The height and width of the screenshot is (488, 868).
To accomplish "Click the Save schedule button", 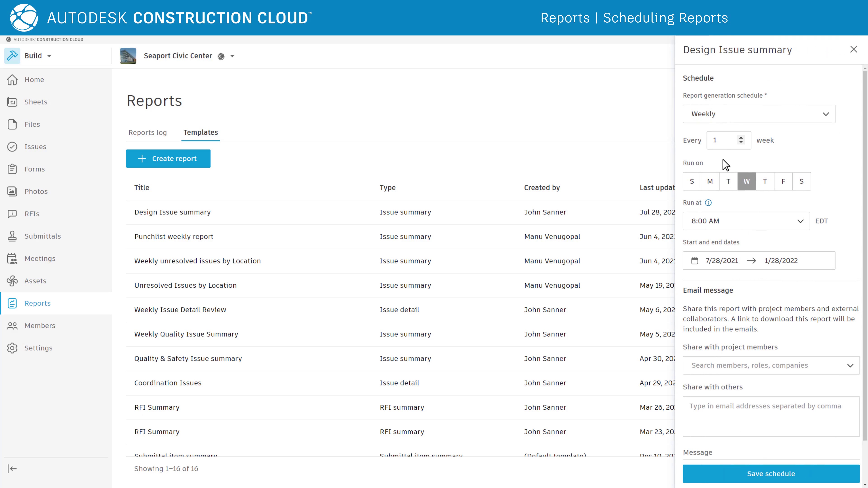I will click(x=771, y=474).
